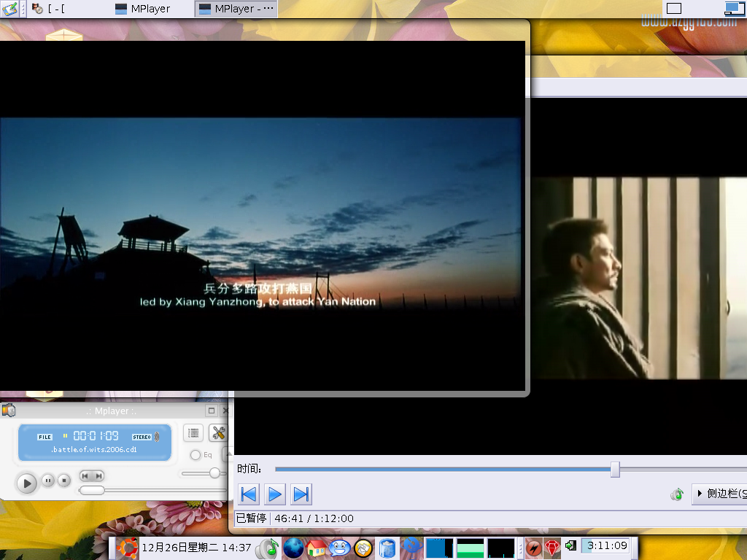Click the stop button in Mplayer skin window
The width and height of the screenshot is (747, 560).
[64, 481]
